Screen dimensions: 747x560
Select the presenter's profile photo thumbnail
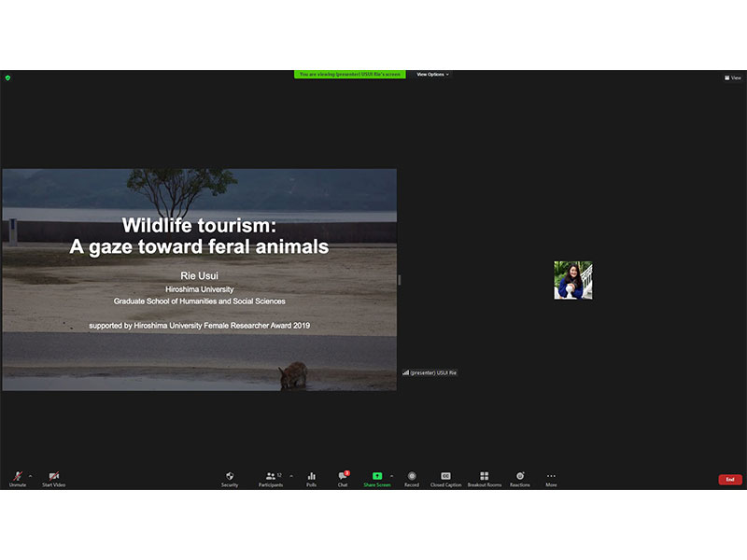pyautogui.click(x=573, y=280)
